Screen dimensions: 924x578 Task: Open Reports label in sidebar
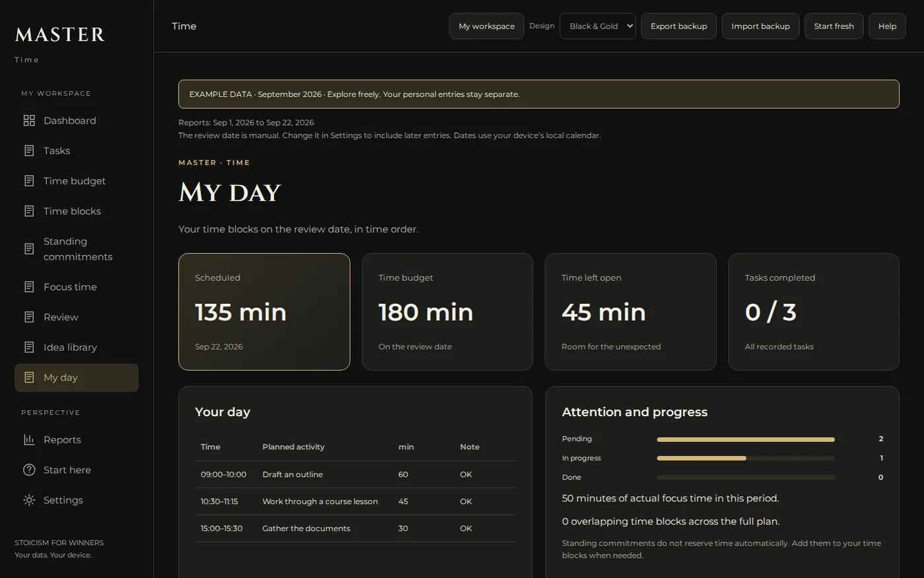click(62, 440)
